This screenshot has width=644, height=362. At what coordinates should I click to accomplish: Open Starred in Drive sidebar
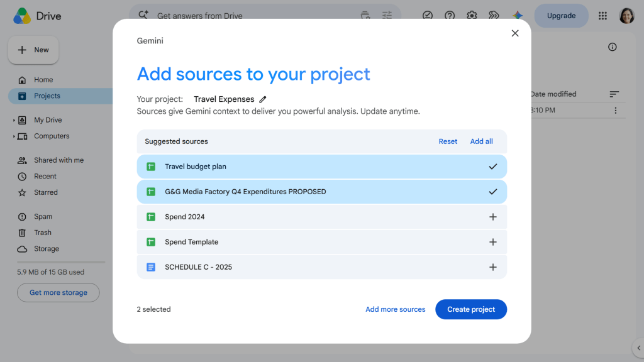coord(45,192)
